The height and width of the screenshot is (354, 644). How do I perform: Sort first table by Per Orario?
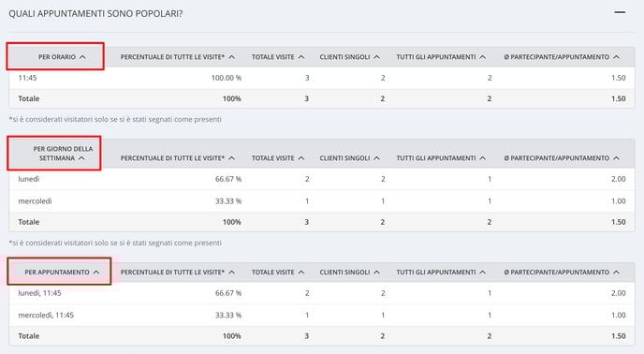point(62,57)
